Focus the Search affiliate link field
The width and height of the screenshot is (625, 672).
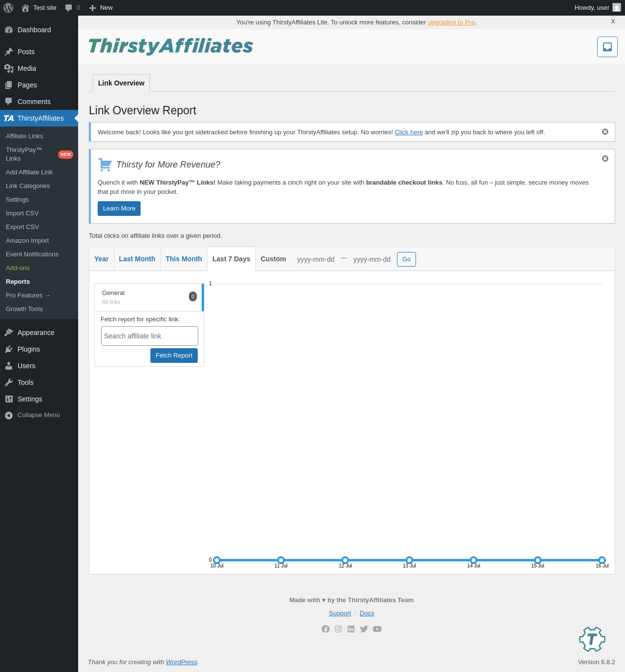click(x=149, y=336)
